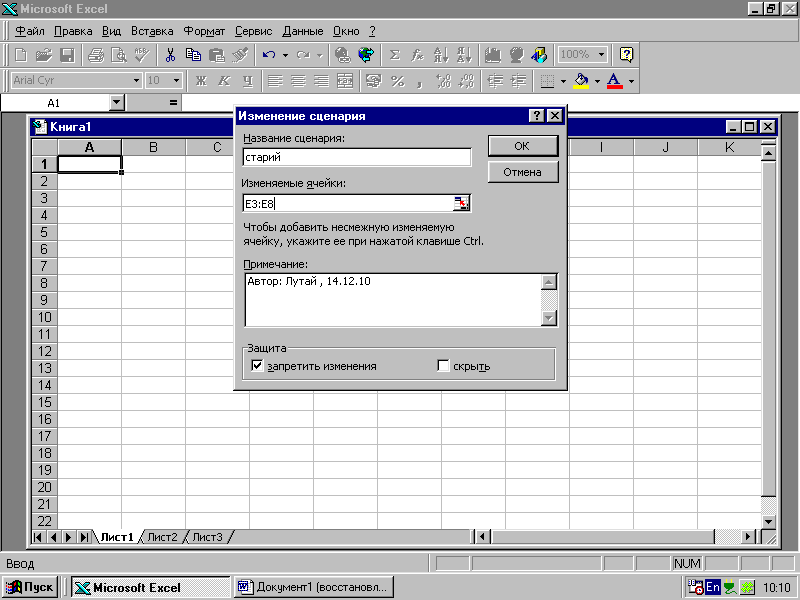Expand the undo history arrow

point(285,55)
